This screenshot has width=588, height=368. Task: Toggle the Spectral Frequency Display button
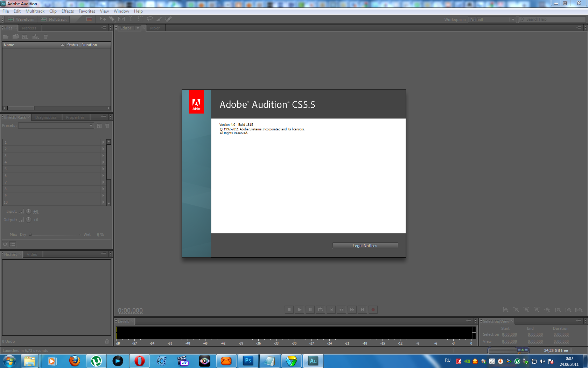(x=89, y=19)
